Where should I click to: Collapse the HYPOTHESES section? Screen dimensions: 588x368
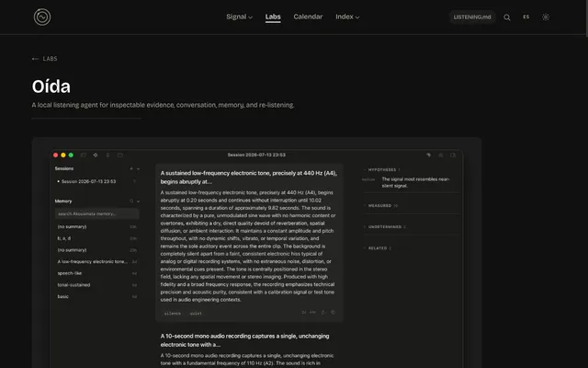click(x=382, y=169)
